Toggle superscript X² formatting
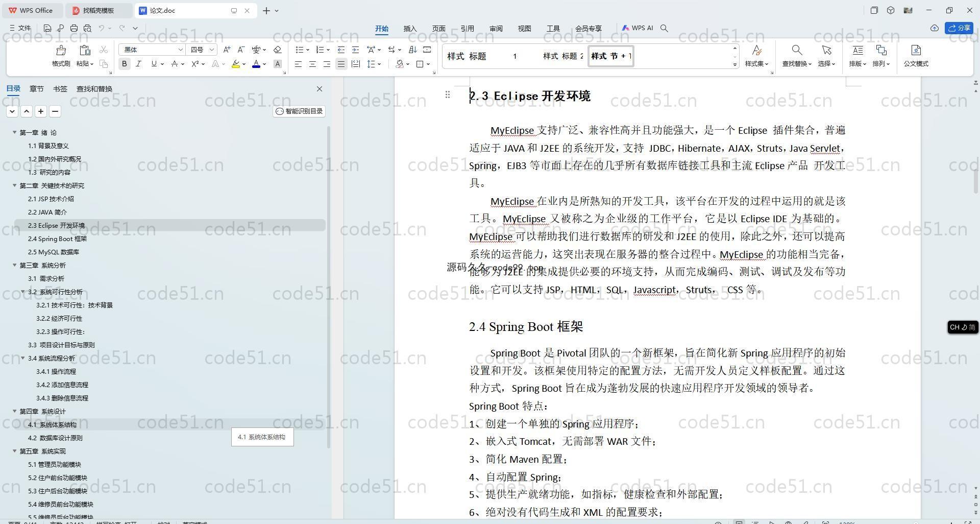The image size is (980, 524). tap(195, 64)
